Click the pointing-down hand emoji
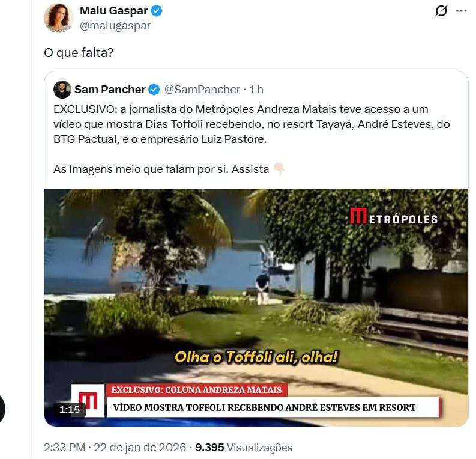The width and height of the screenshot is (476, 459). (x=279, y=169)
